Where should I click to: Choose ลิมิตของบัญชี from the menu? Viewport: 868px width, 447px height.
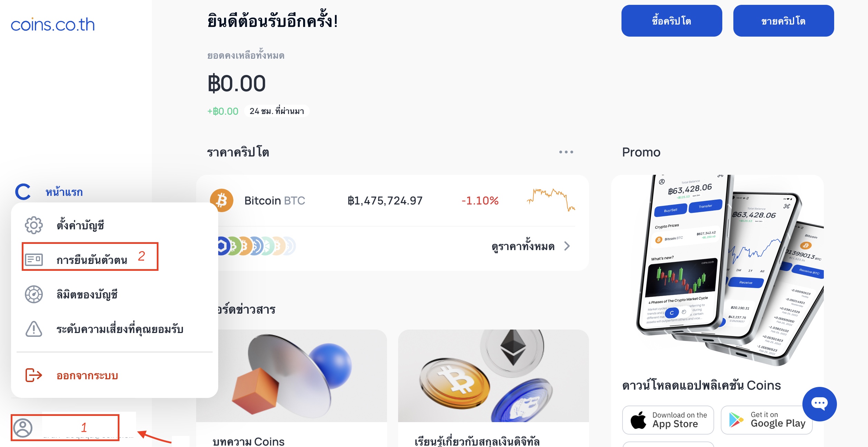(87, 295)
